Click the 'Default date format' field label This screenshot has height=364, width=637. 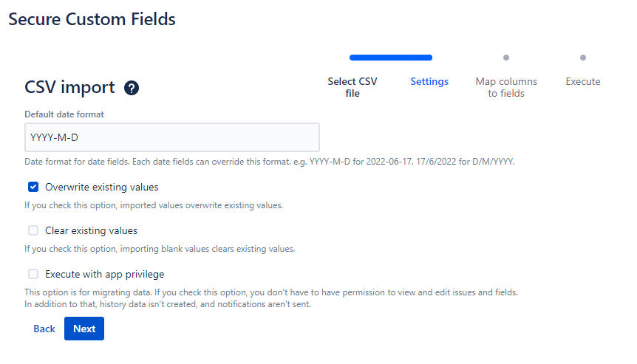[x=64, y=114]
